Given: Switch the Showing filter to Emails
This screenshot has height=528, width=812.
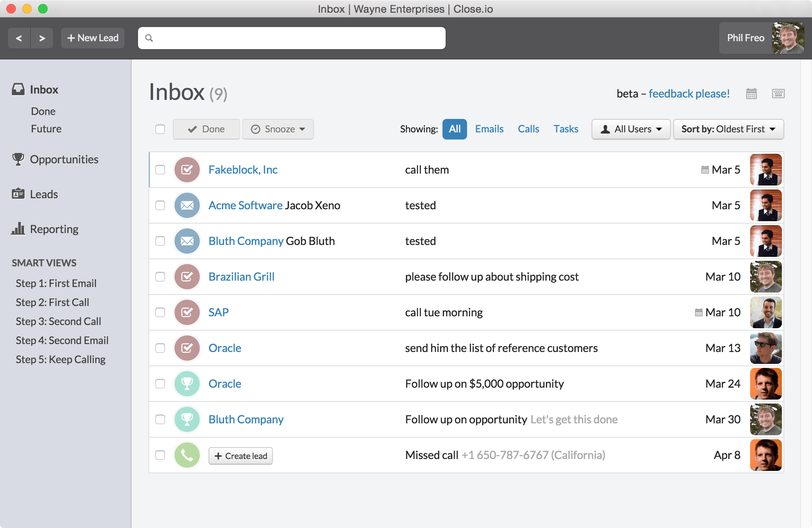Looking at the screenshot, I should [489, 129].
